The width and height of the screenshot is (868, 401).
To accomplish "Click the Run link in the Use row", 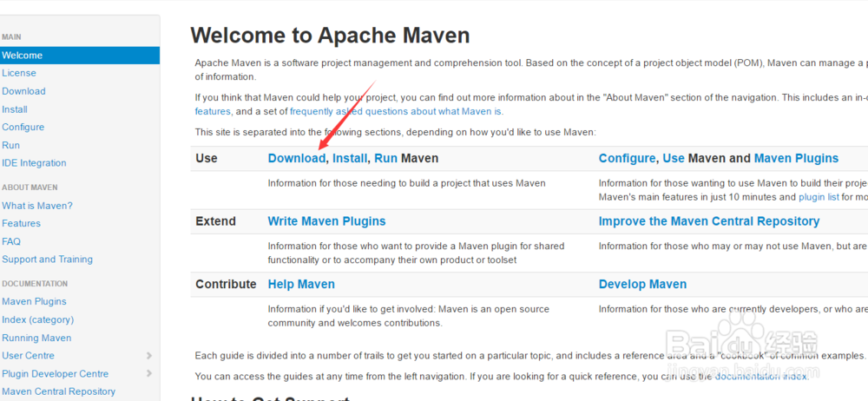I will (386, 159).
